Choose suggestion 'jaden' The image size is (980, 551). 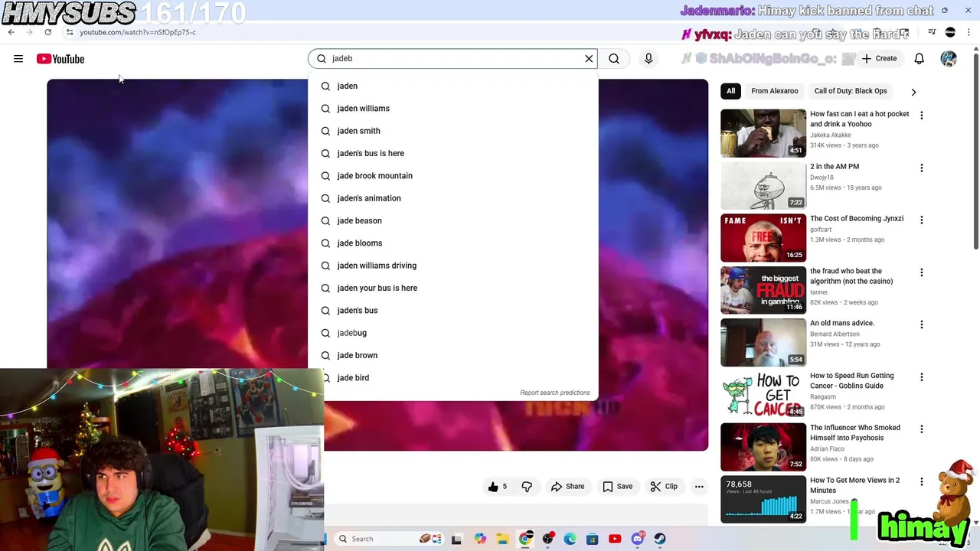tap(452, 86)
